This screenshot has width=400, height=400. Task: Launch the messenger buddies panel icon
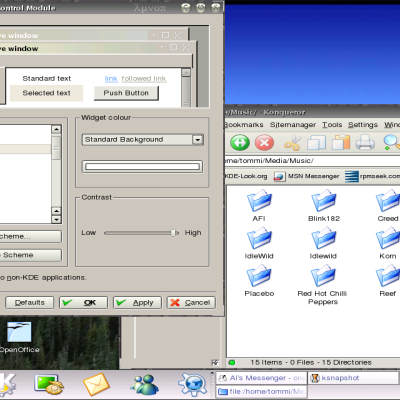pyautogui.click(x=144, y=385)
